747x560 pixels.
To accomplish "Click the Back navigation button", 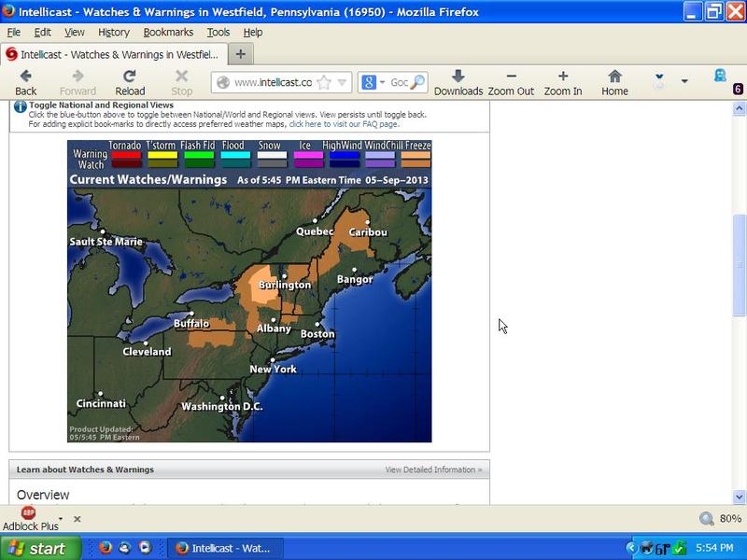I will [x=25, y=82].
